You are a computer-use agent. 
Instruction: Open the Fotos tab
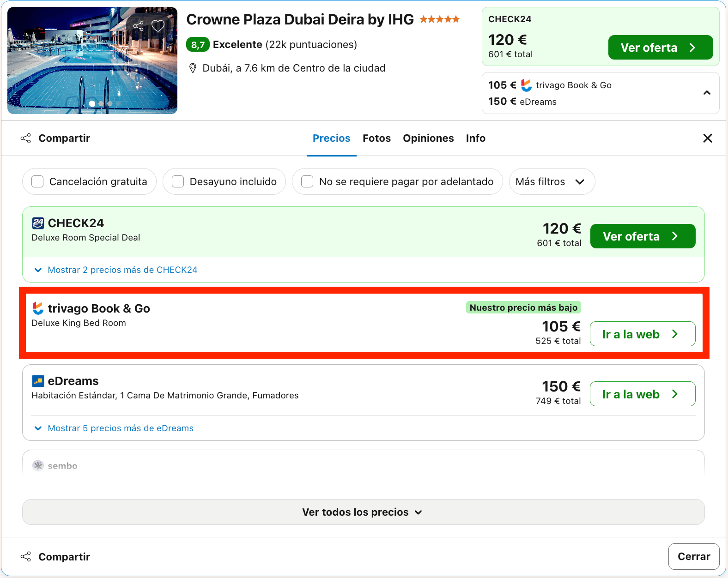pos(376,138)
